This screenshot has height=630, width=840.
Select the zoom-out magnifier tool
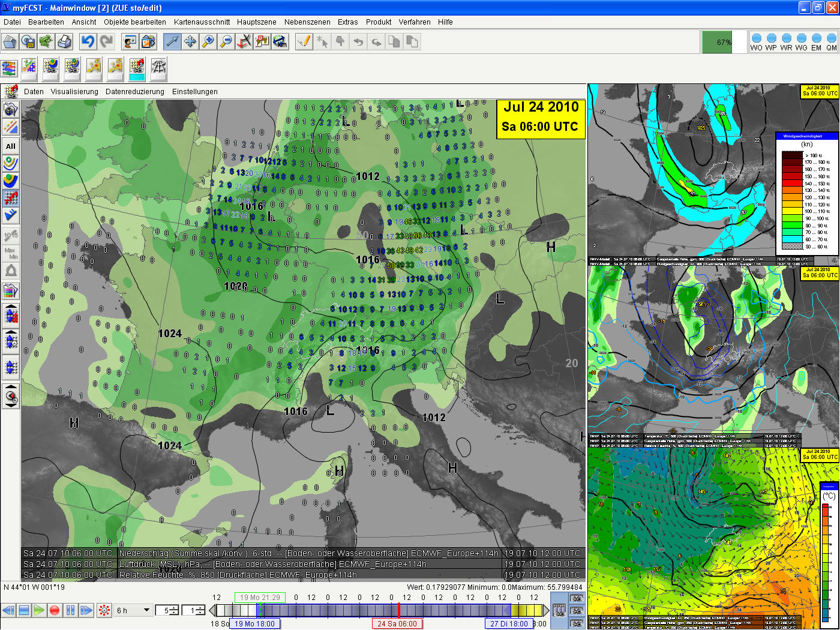[x=226, y=42]
